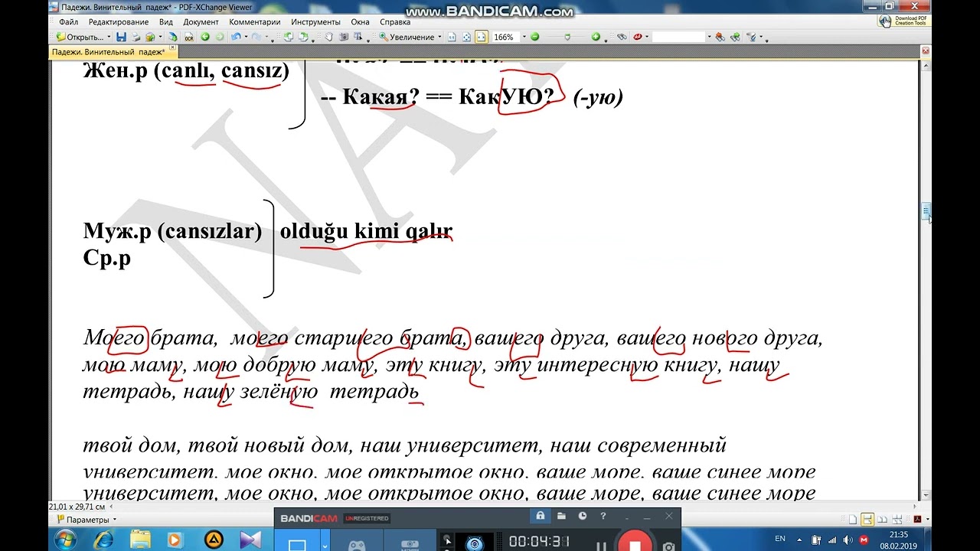980x551 pixels.
Task: Toggle the Fit Width icon
Action: click(482, 37)
